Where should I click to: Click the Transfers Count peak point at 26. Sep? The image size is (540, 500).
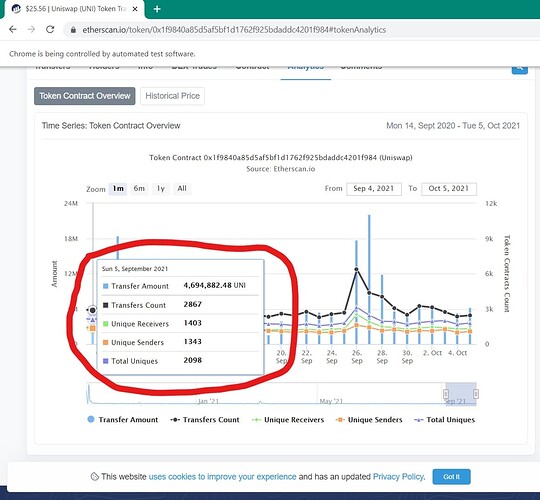(356, 270)
